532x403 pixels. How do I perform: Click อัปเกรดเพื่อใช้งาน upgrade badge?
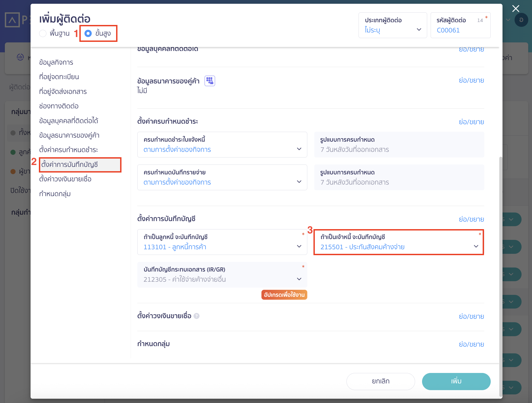284,295
